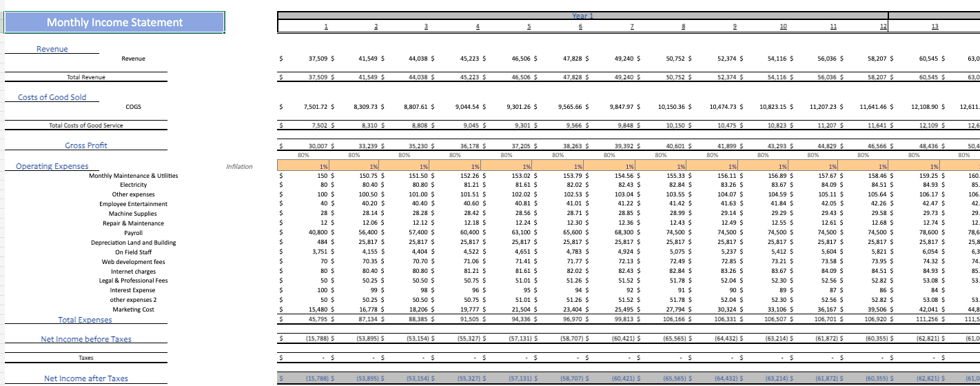Select the Net Income before Taxes heading
Viewport: 980px width, 386px height.
click(86, 339)
